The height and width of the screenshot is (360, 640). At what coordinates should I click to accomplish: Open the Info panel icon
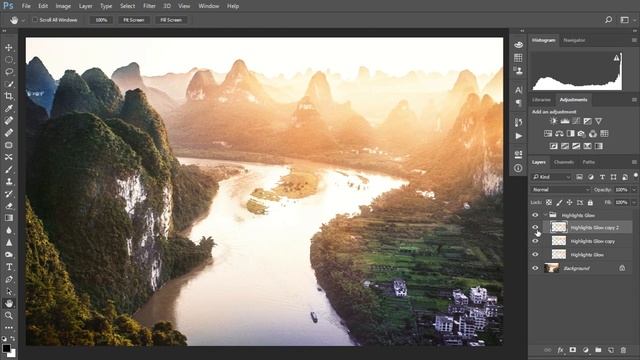pos(518,168)
